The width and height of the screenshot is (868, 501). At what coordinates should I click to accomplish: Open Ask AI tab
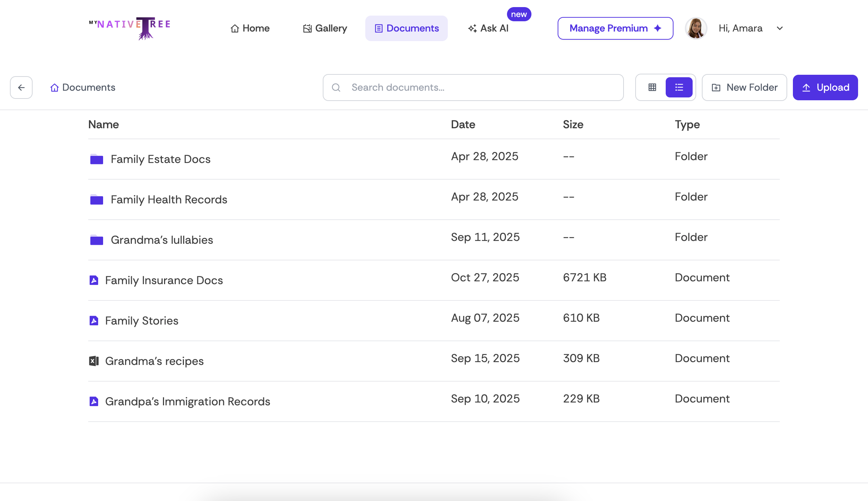488,28
